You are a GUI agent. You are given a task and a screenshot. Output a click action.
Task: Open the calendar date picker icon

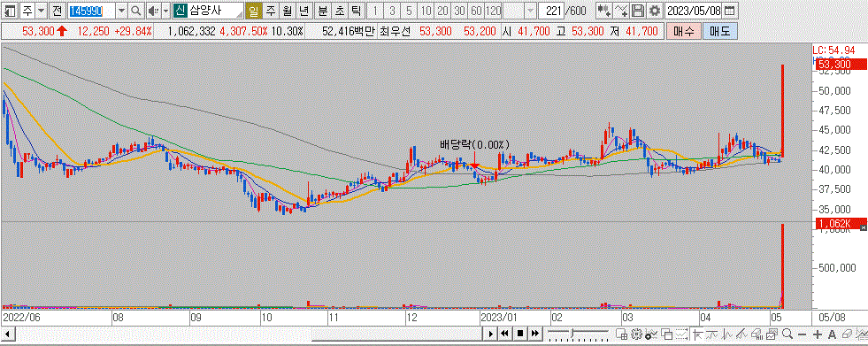730,10
